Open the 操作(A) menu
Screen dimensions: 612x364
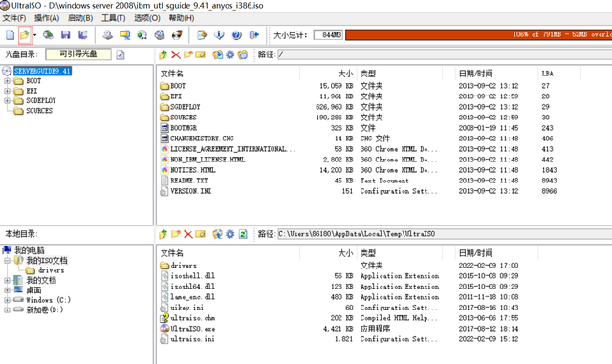[47, 18]
